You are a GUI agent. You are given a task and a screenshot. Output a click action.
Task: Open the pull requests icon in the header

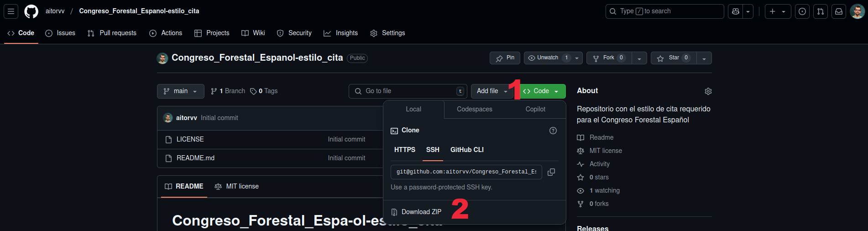(x=821, y=11)
